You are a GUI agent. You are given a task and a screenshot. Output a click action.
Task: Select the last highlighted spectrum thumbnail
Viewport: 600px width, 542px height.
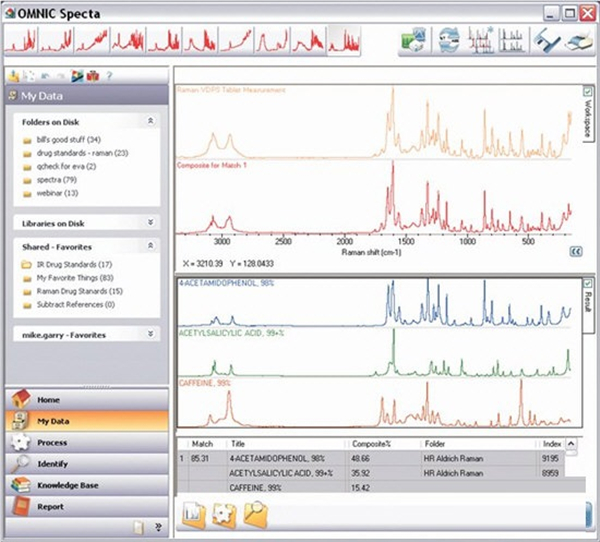pos(342,41)
